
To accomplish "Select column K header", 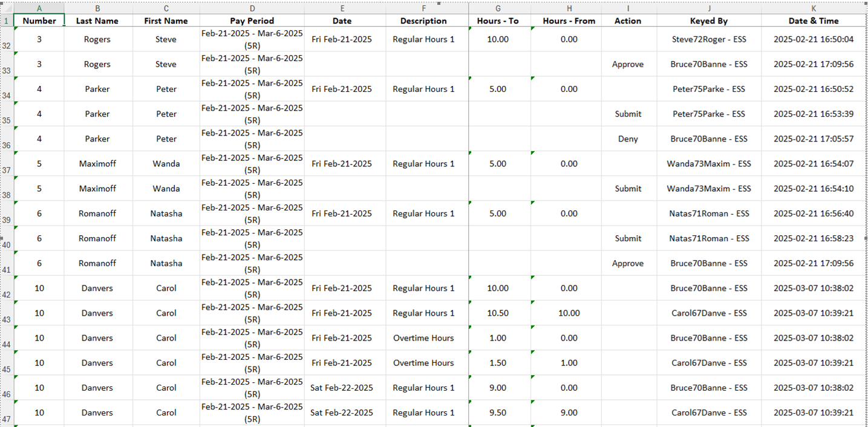I will 814,8.
